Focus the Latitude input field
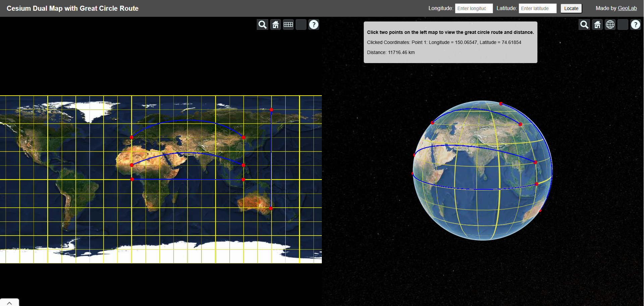 537,8
